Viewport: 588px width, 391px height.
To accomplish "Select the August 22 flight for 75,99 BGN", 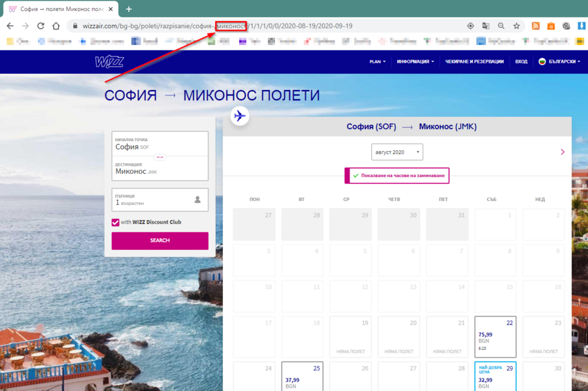I will (x=495, y=337).
